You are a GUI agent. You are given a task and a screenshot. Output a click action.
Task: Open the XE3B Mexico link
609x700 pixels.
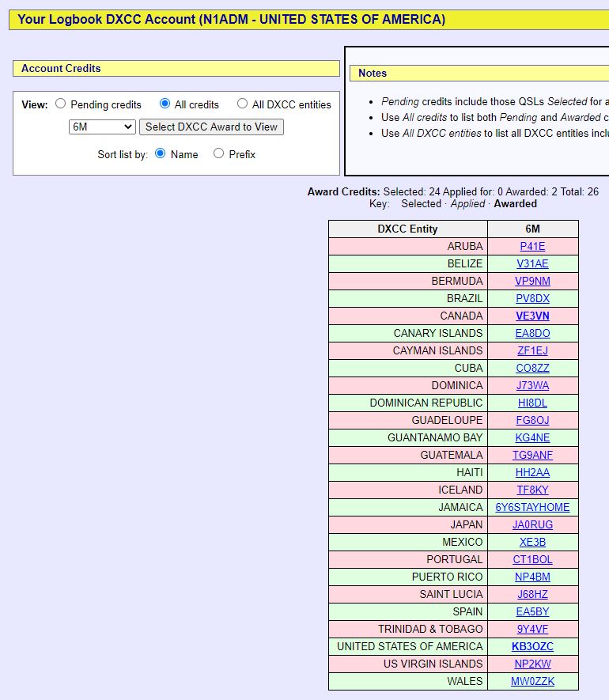coord(532,543)
